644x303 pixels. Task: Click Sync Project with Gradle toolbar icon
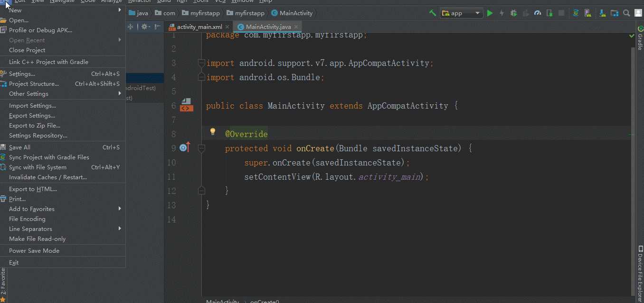[576, 13]
